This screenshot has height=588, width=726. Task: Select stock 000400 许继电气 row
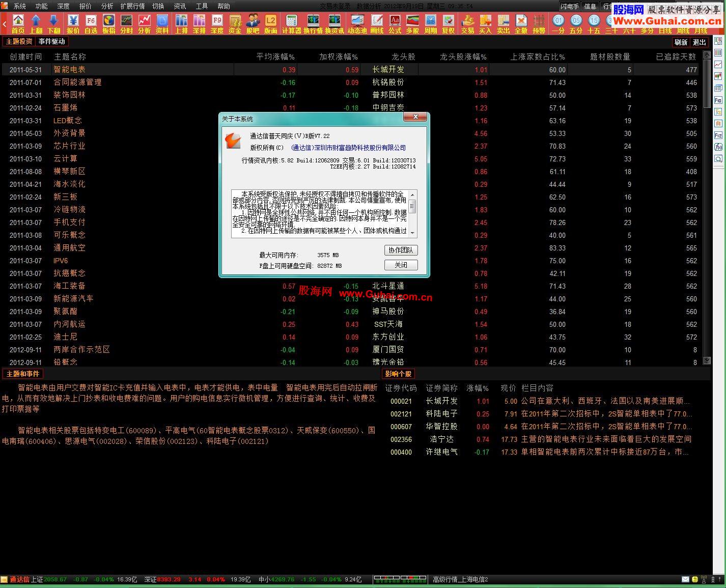[x=545, y=452]
